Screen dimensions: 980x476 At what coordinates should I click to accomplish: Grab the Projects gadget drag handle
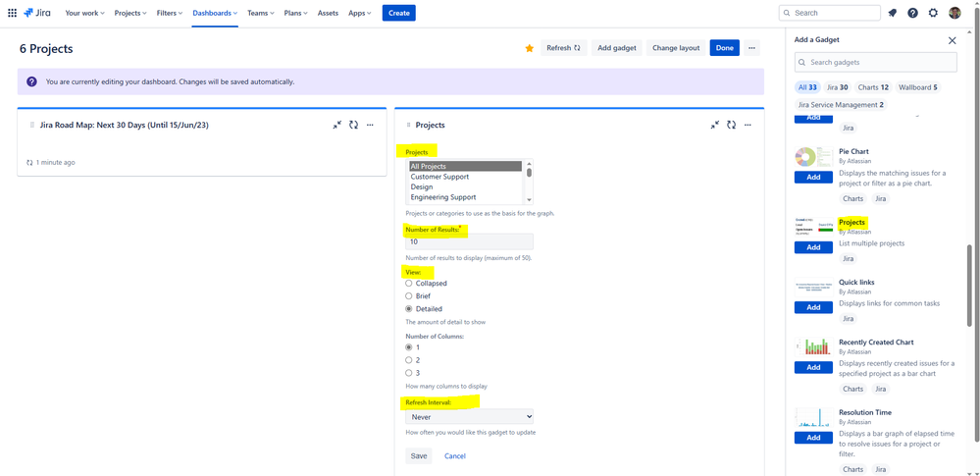click(409, 125)
